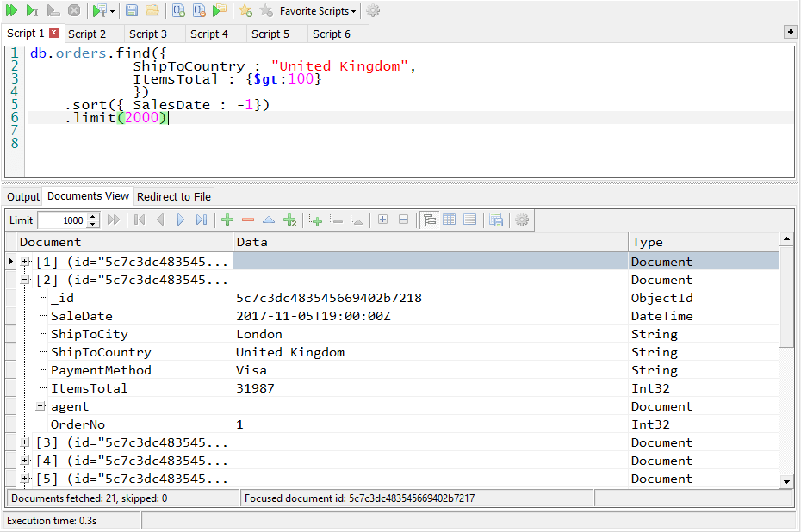Collapse document [2] in tree
Viewport: 801px width, 532px height.
tap(25, 280)
